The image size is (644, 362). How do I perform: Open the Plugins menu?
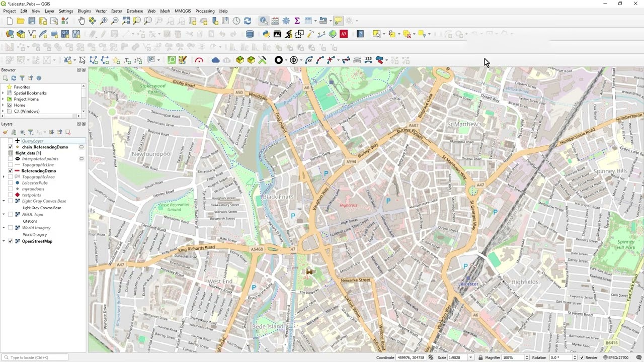click(x=84, y=11)
